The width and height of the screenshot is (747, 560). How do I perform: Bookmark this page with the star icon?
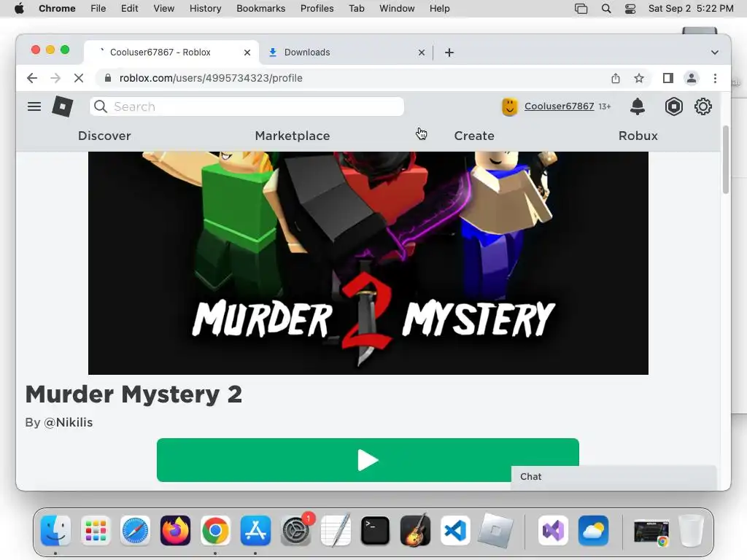(639, 78)
